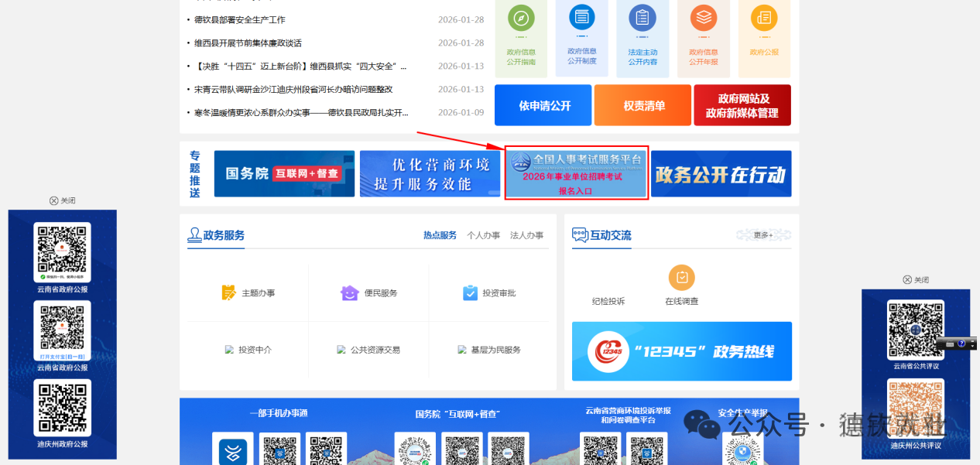Open the 法定主动公开内容 clipboard icon
The image size is (980, 465).
click(x=642, y=17)
